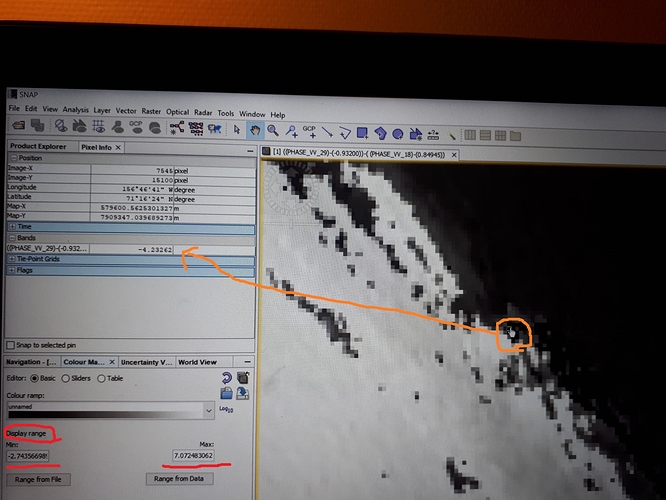Expand the Flags section
The height and width of the screenshot is (500, 666).
[12, 270]
